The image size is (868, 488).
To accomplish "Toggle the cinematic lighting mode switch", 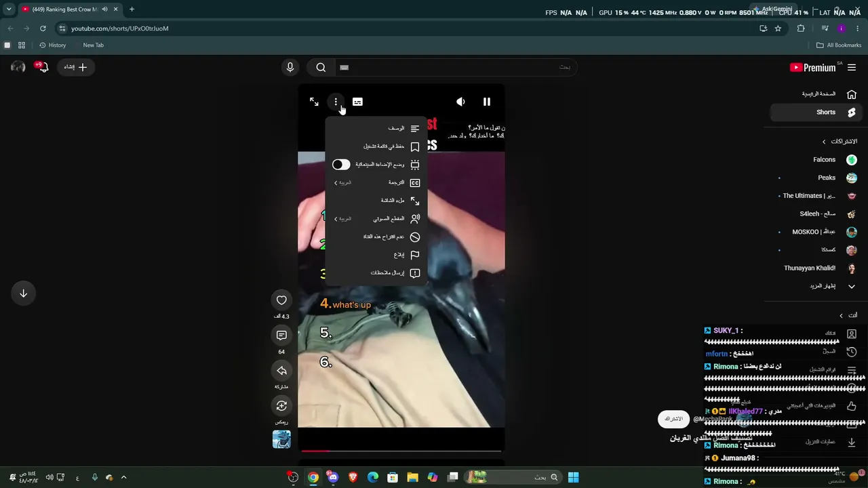I will [x=341, y=165].
